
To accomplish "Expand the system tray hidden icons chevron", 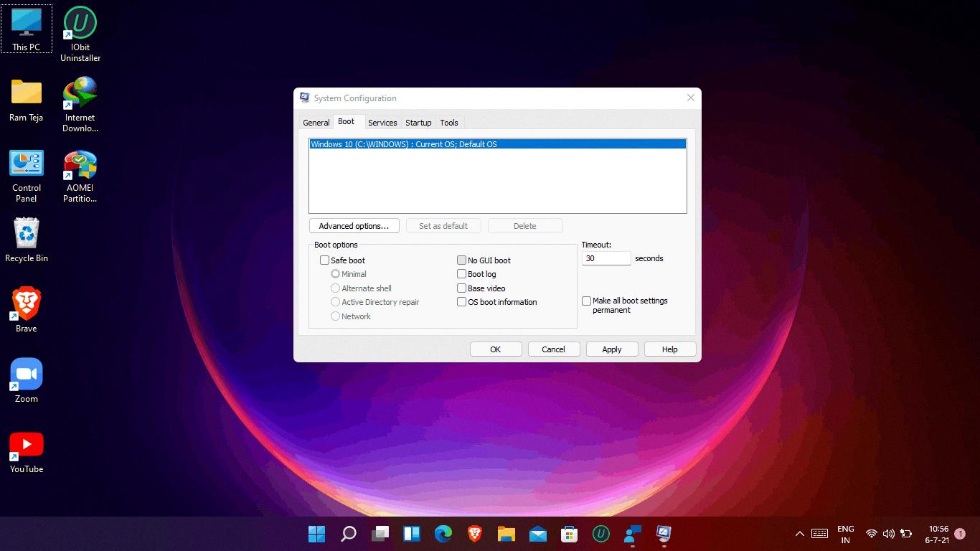I will coord(800,534).
